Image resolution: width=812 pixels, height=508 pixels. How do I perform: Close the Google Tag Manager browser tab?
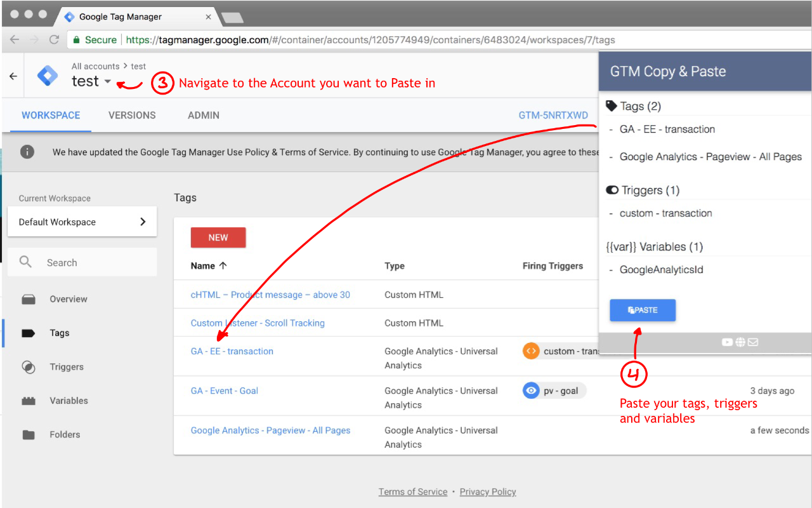tap(209, 17)
